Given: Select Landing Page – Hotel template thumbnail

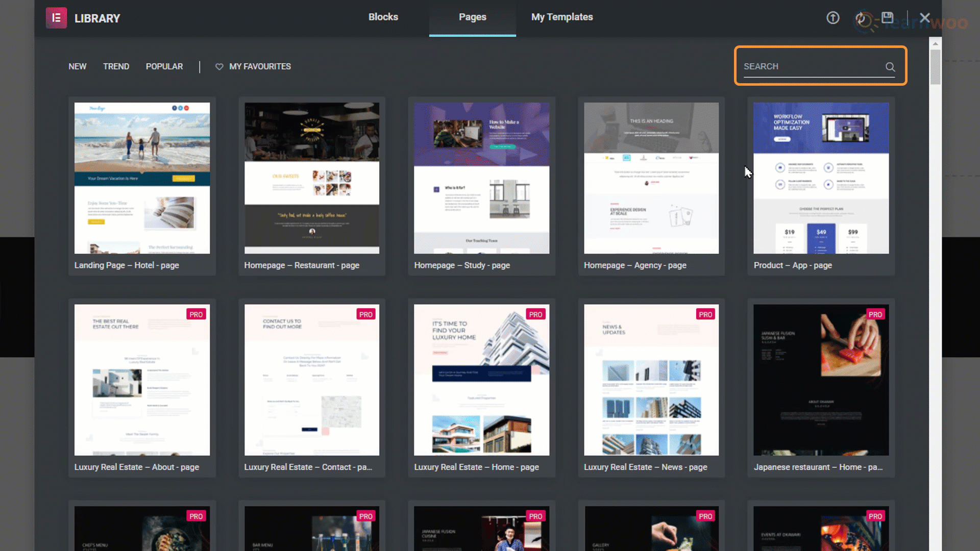Looking at the screenshot, I should tap(142, 178).
